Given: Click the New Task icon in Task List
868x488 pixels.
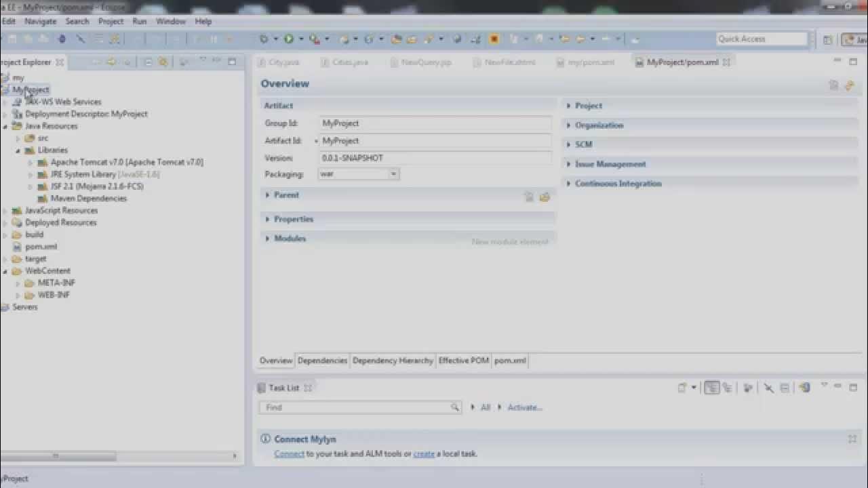Looking at the screenshot, I should 682,388.
